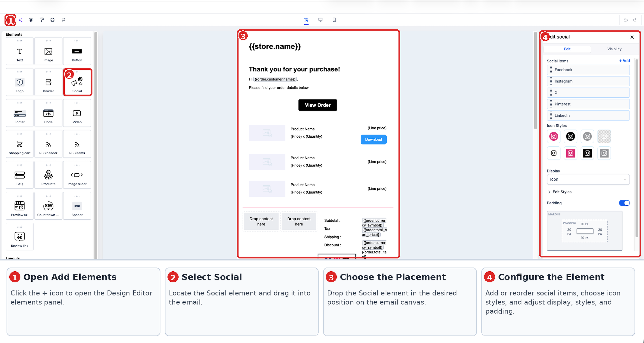644x343 pixels.
Task: Click the first Drop content here zone
Action: [x=261, y=221]
